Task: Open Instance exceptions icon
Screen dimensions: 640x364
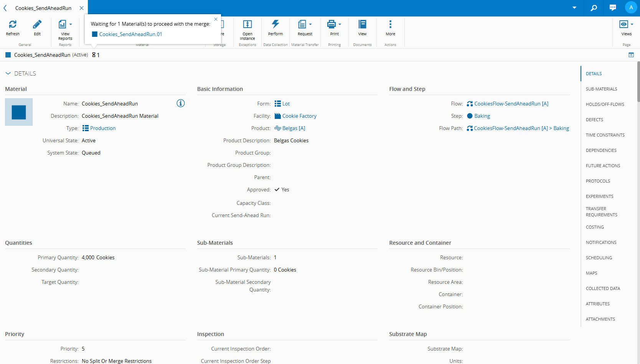Action: (x=247, y=24)
